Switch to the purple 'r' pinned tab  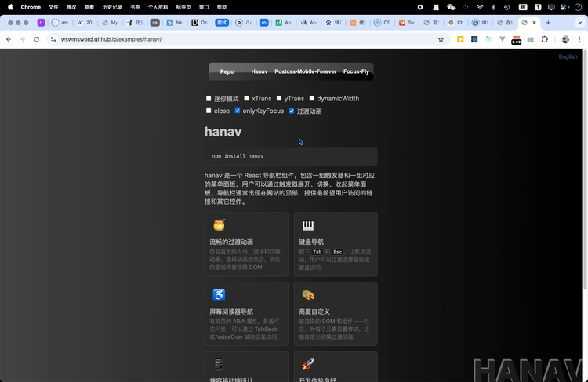click(x=41, y=23)
